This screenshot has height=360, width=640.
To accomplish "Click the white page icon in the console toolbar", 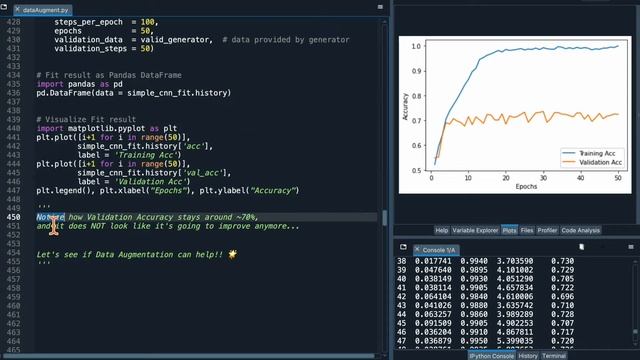I will pos(582,247).
